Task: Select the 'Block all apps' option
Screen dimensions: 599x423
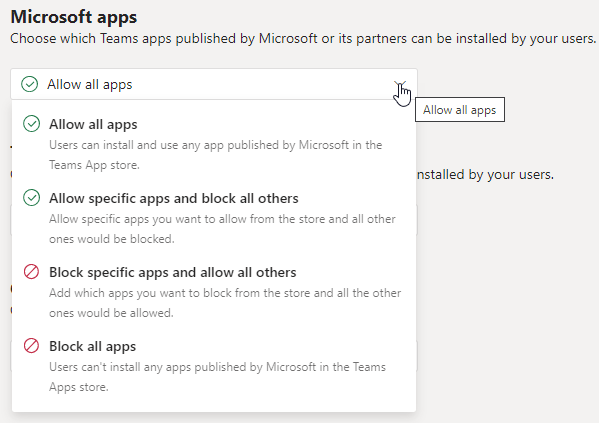Action: pos(214,365)
